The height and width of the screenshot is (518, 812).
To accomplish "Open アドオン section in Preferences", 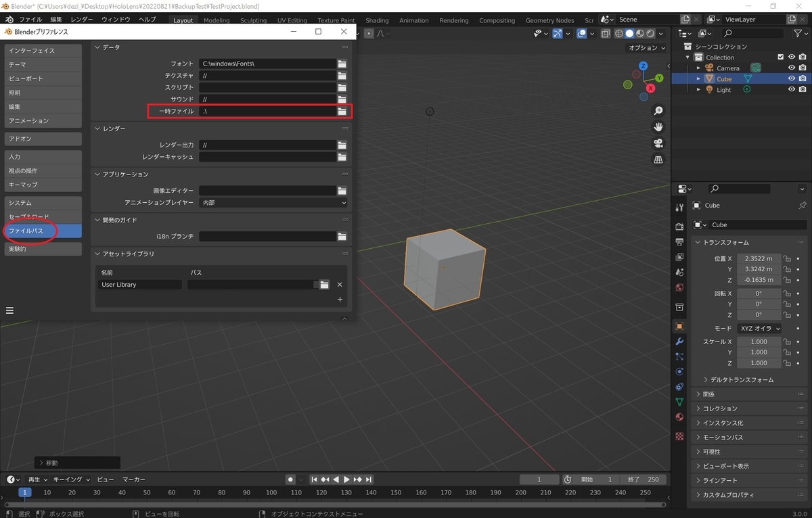I will 43,139.
